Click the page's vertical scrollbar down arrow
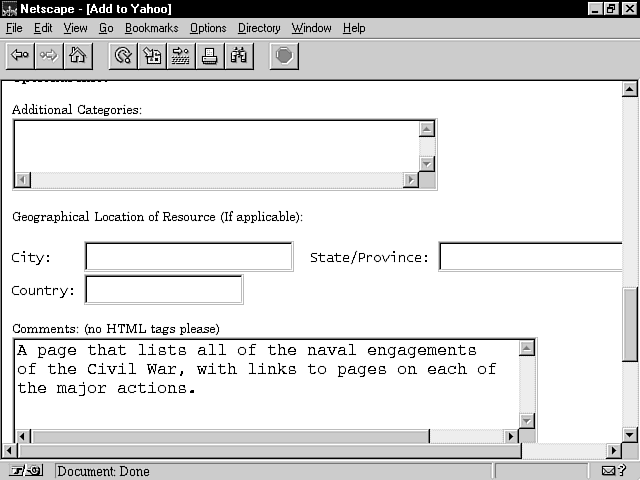The width and height of the screenshot is (640, 480). 630,435
